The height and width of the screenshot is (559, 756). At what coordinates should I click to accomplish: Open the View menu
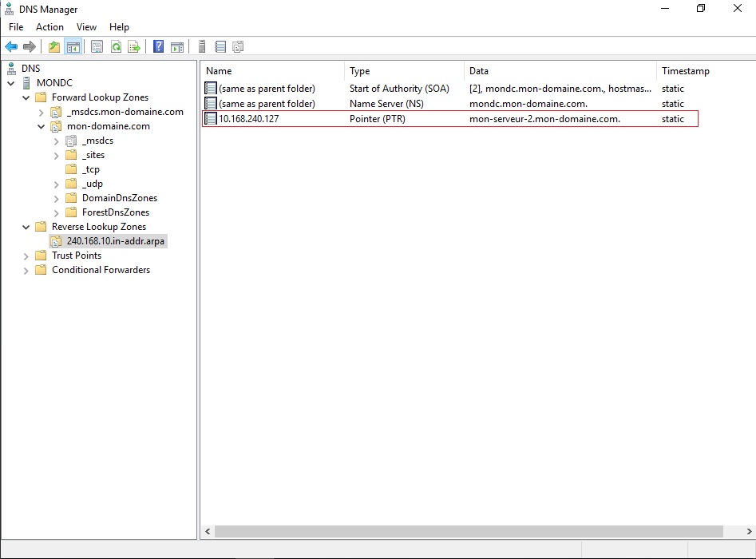(x=86, y=27)
